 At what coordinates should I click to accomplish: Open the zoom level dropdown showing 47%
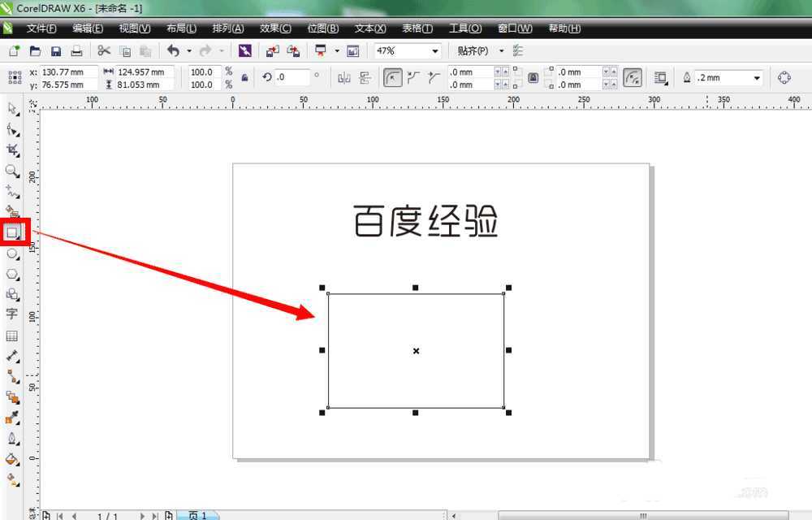[x=435, y=50]
